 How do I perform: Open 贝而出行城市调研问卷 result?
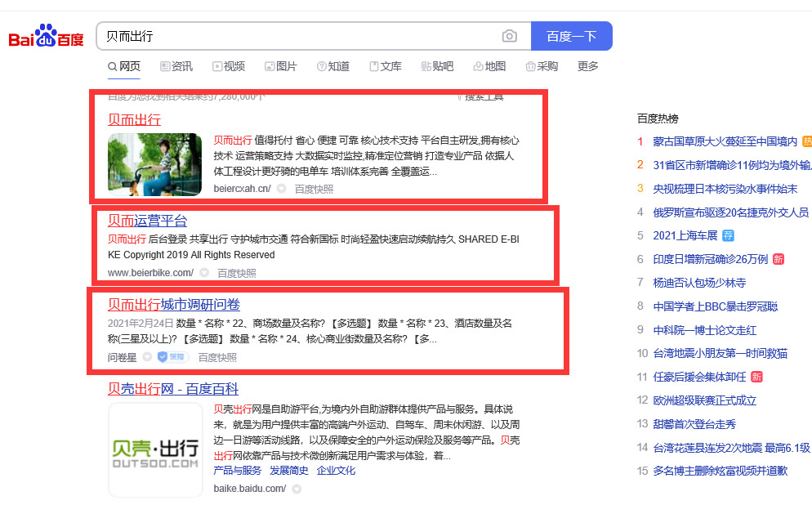pyautogui.click(x=174, y=305)
